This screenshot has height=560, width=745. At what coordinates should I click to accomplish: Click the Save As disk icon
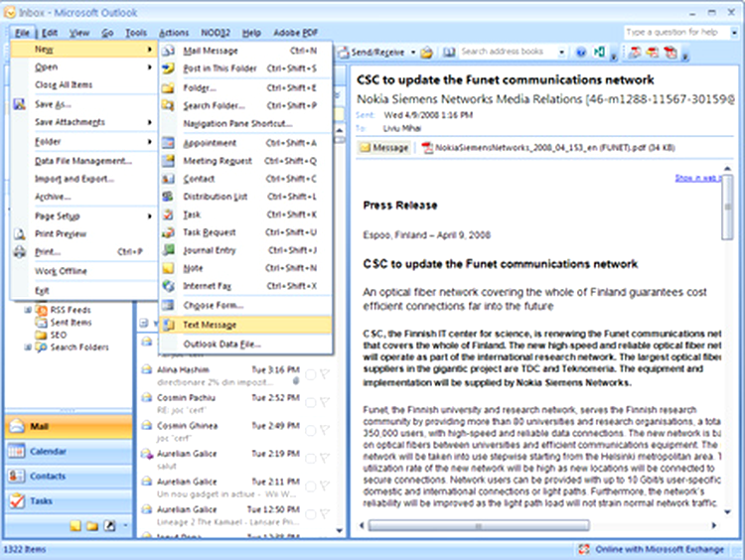tap(20, 104)
